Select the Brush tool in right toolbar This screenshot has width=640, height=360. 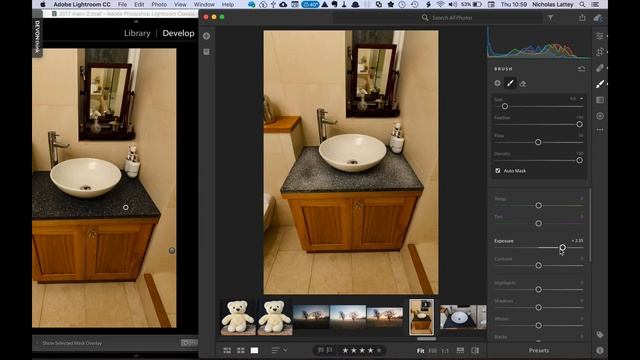[x=600, y=84]
